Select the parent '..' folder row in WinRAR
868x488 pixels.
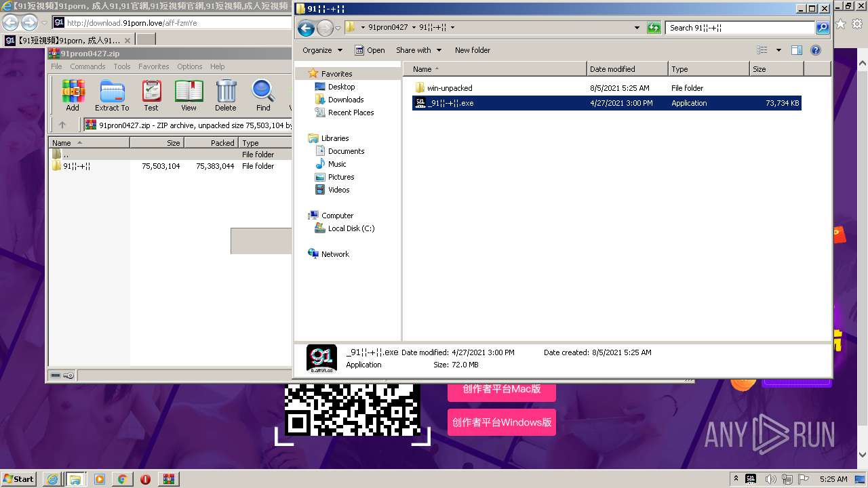(x=170, y=155)
